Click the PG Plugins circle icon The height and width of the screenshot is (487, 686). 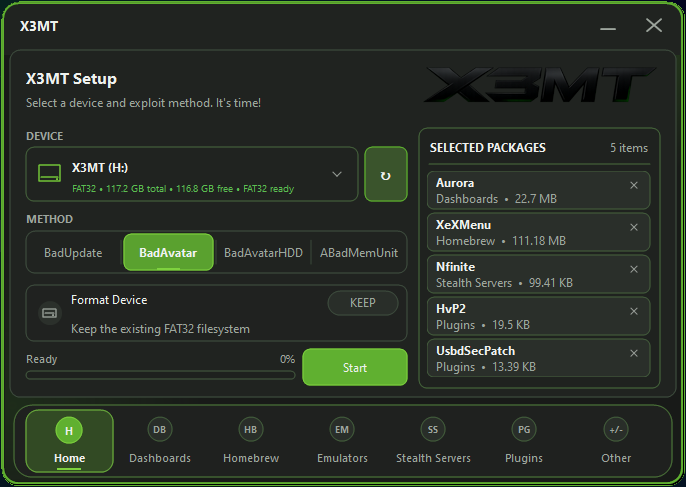524,430
